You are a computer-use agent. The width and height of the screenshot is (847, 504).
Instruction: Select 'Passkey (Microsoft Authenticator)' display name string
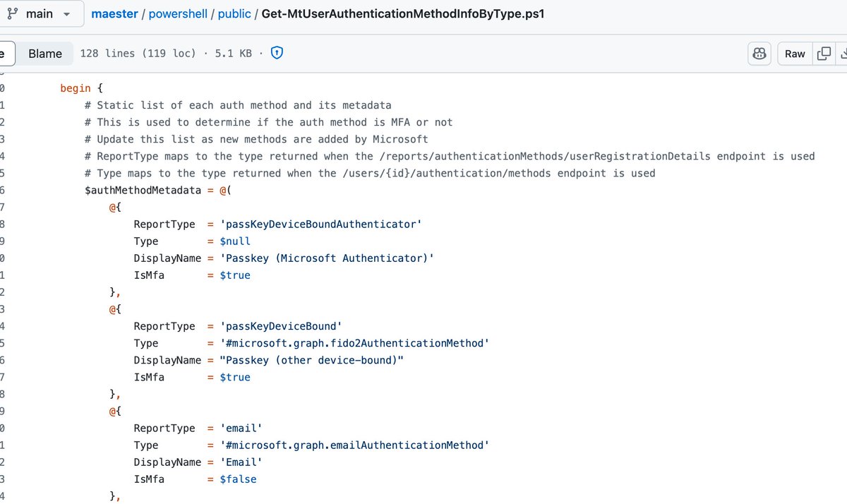point(327,258)
